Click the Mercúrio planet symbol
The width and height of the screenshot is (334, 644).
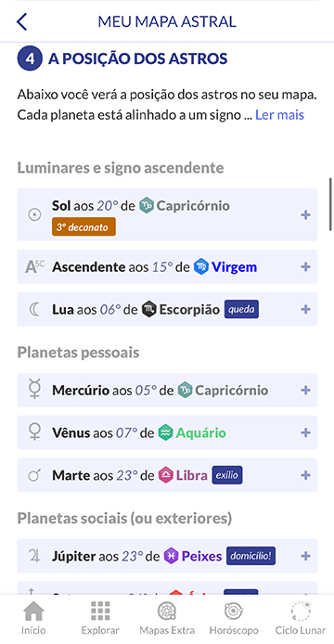(32, 390)
